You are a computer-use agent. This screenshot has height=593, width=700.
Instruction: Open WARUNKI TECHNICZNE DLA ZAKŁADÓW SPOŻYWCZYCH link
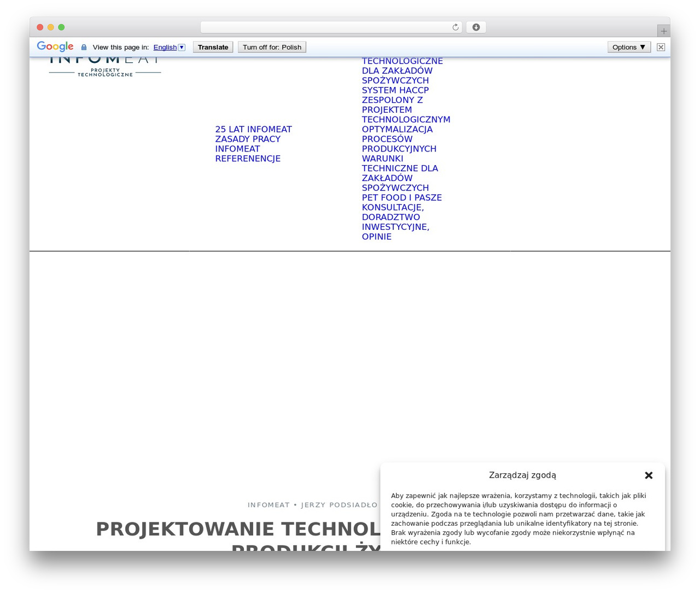point(400,173)
